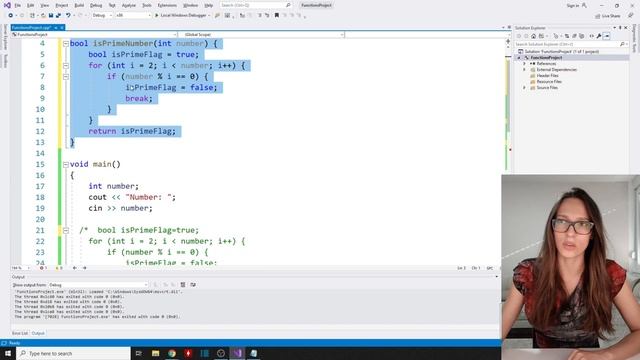The height and width of the screenshot is (360, 640).
Task: Click the Properties wrench icon in Solution Explorer
Action: click(599, 36)
